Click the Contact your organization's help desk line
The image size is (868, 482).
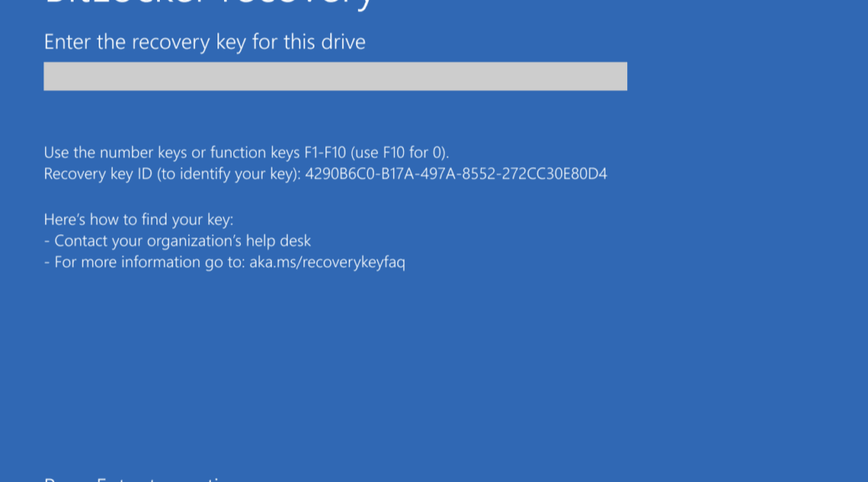tap(177, 240)
